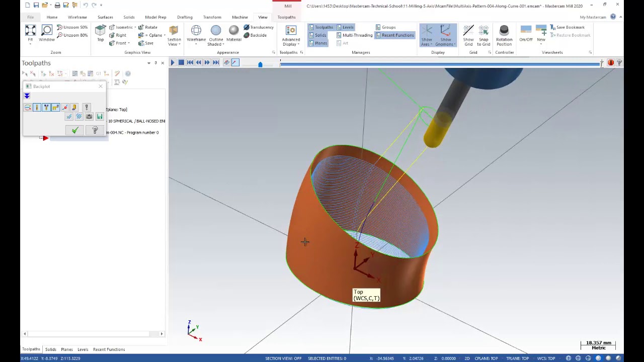
Task: Jump to the next backplot stop
Action: (215, 62)
